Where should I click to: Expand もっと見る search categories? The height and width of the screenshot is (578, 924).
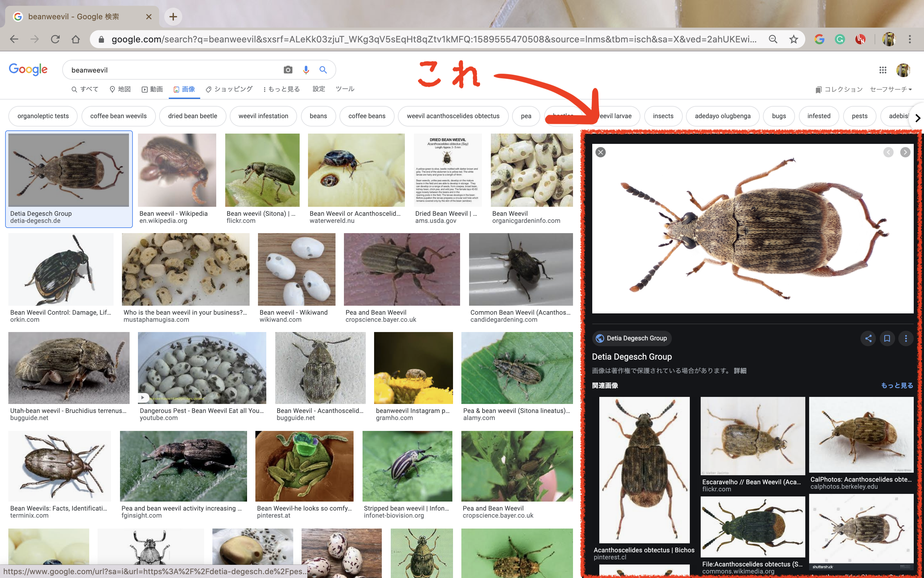[x=282, y=89]
